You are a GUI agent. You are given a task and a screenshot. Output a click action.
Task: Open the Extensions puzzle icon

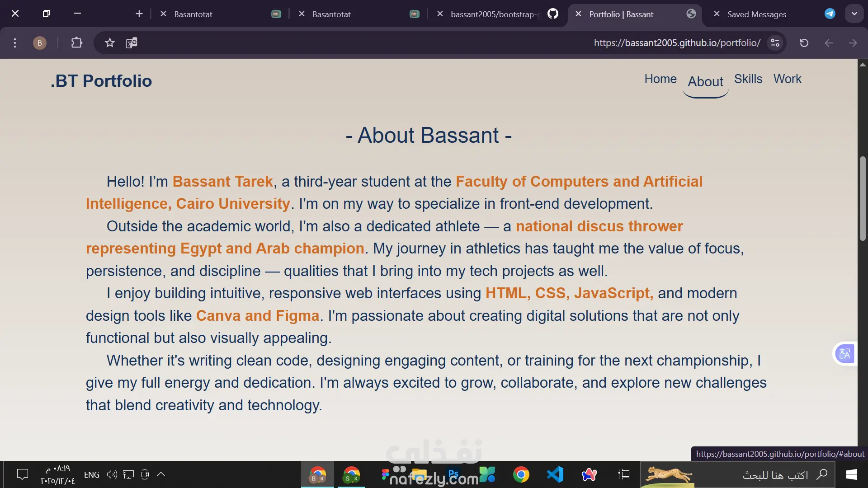tap(76, 43)
